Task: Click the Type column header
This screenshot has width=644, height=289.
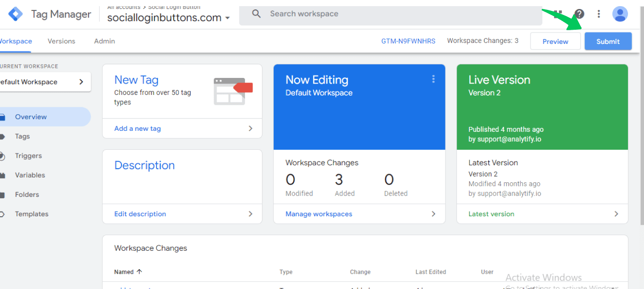Action: tap(286, 272)
